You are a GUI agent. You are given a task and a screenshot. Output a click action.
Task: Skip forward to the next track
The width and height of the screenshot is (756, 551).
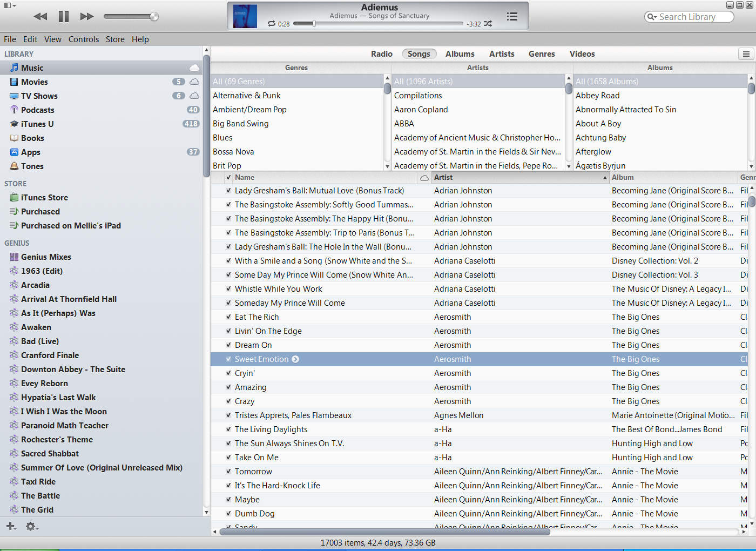[87, 17]
